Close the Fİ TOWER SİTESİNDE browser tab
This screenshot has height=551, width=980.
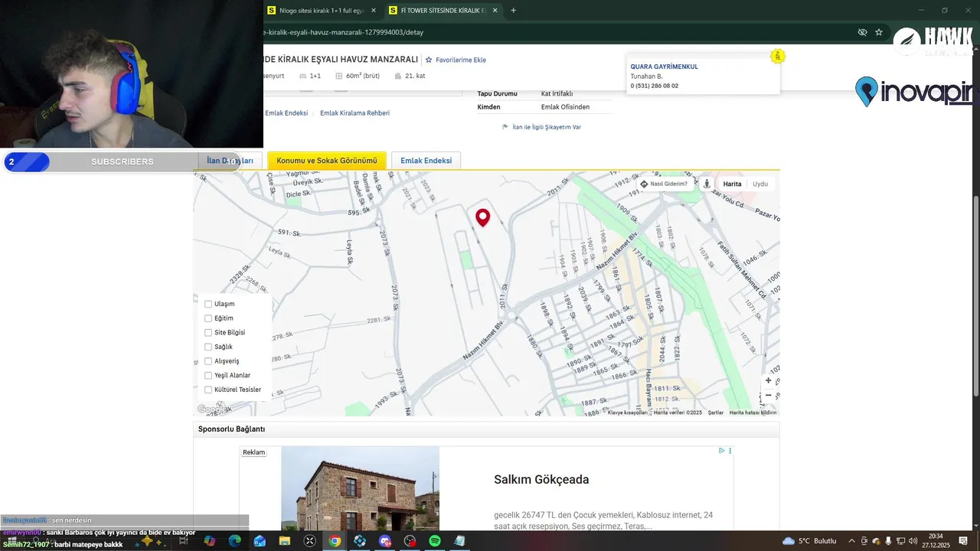tap(495, 11)
